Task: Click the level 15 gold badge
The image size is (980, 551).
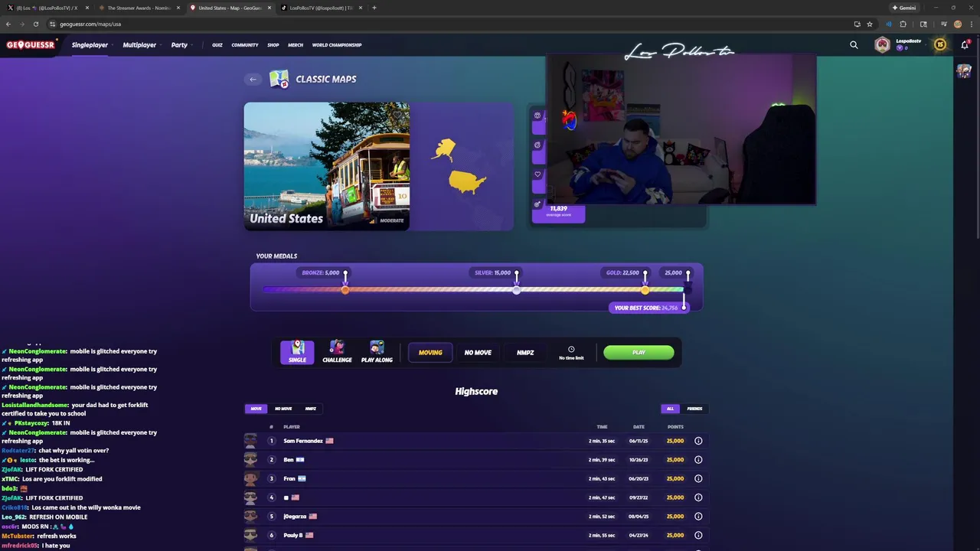Action: click(x=940, y=44)
